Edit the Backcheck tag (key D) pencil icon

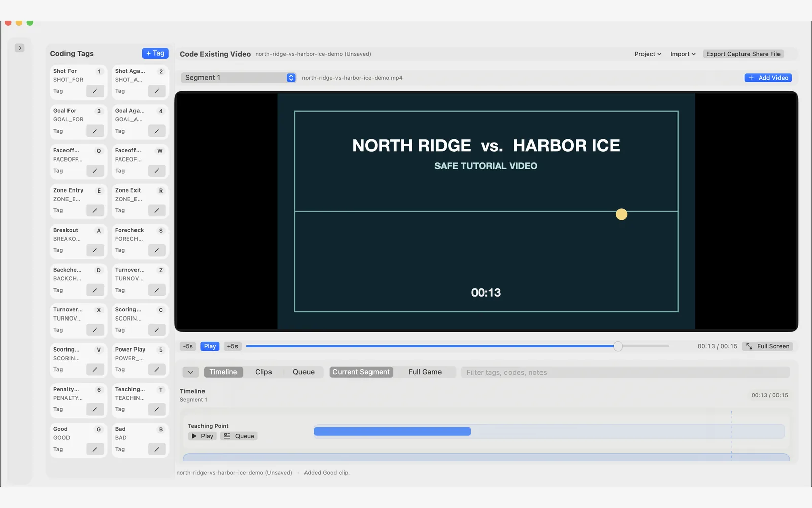click(95, 290)
